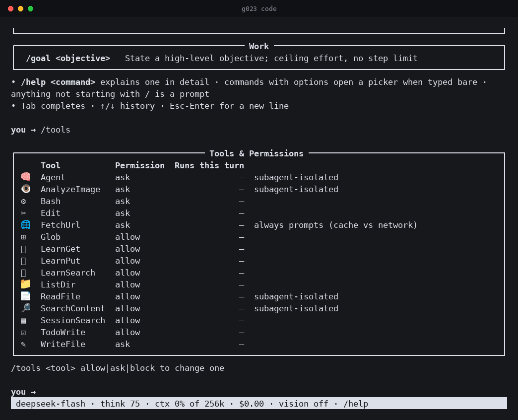Click the TodoWrite tool name
518x420 pixels.
pos(63,332)
